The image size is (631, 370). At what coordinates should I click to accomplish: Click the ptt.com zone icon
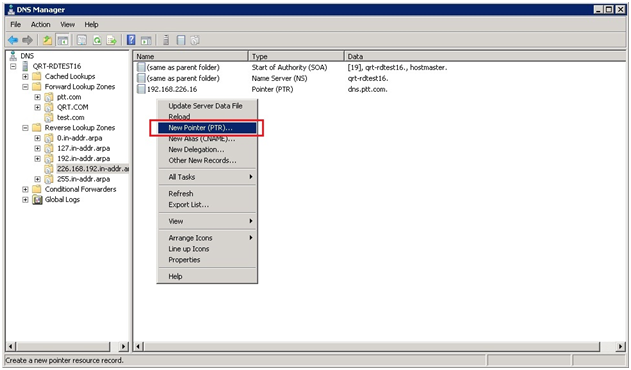click(49, 97)
